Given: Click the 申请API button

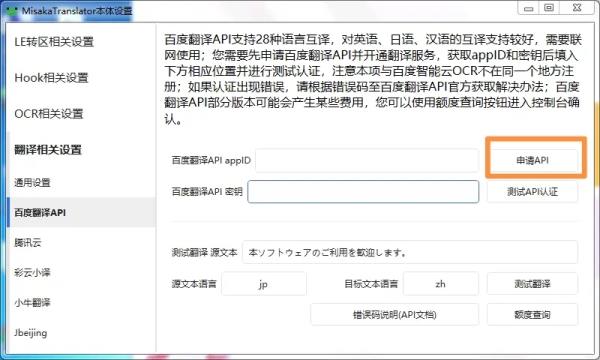Looking at the screenshot, I should click(532, 160).
